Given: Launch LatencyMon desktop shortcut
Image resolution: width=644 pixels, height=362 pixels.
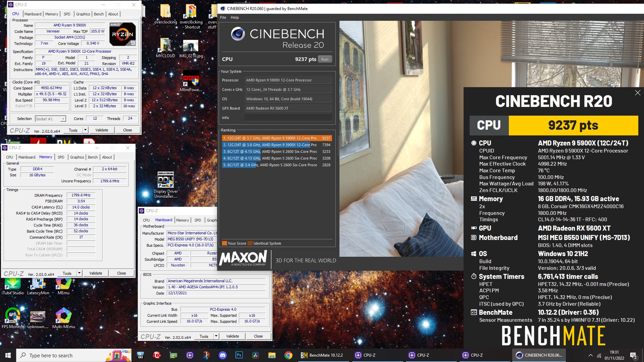Looking at the screenshot, I should point(38,287).
